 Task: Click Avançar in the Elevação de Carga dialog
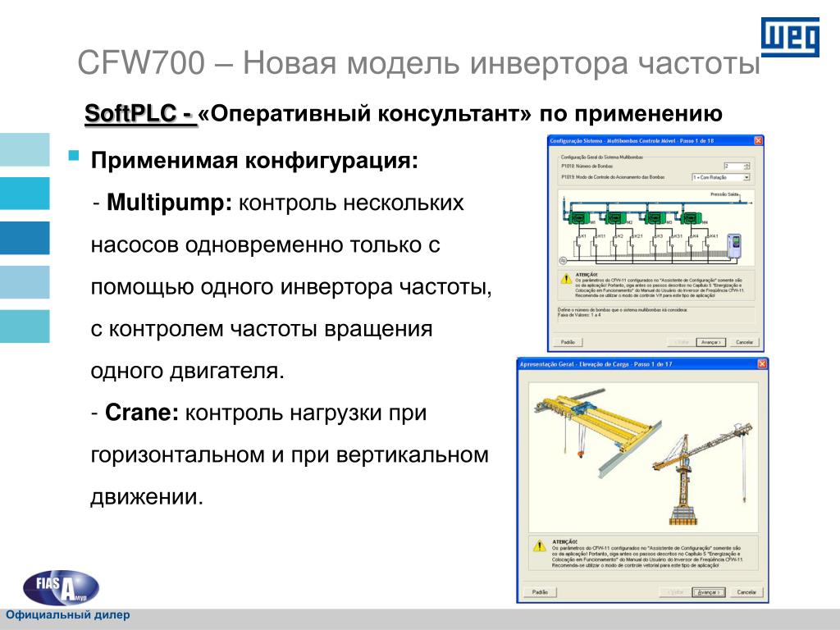tap(709, 592)
